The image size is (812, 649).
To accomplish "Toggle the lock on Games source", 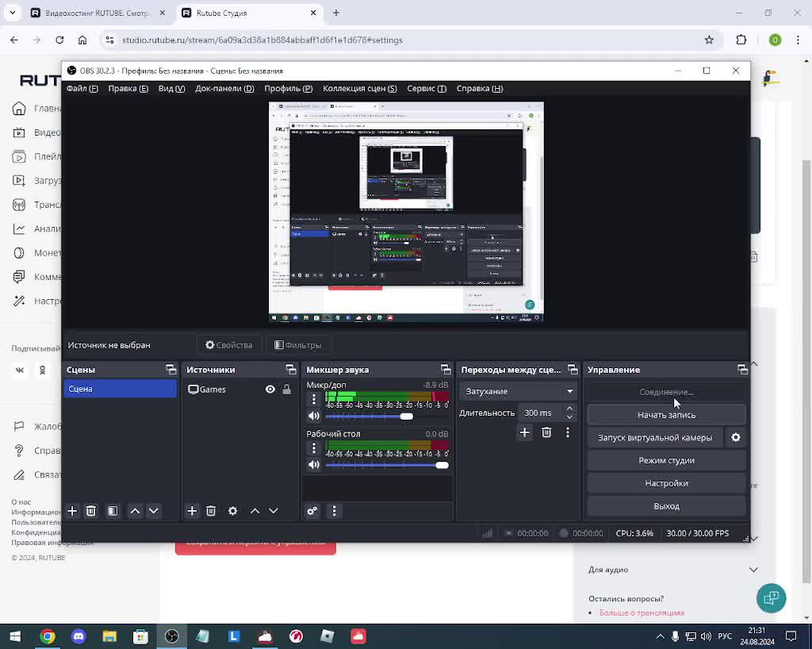I will [287, 390].
